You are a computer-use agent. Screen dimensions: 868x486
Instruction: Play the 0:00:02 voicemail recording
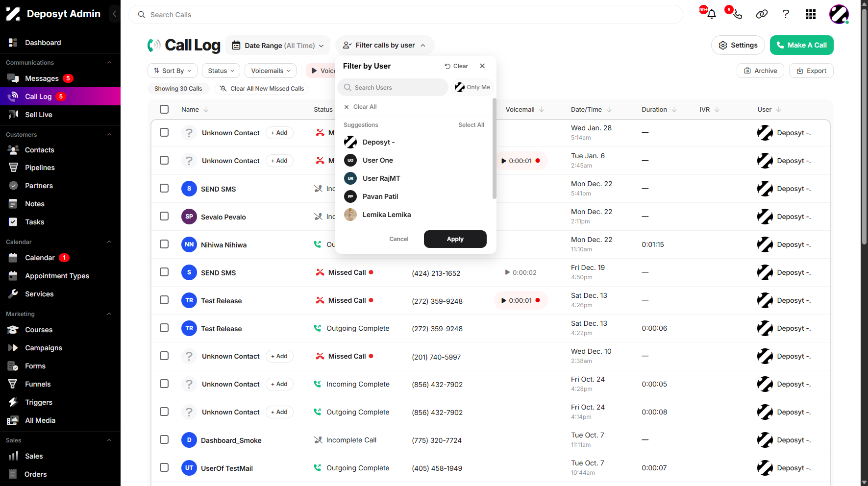point(521,272)
